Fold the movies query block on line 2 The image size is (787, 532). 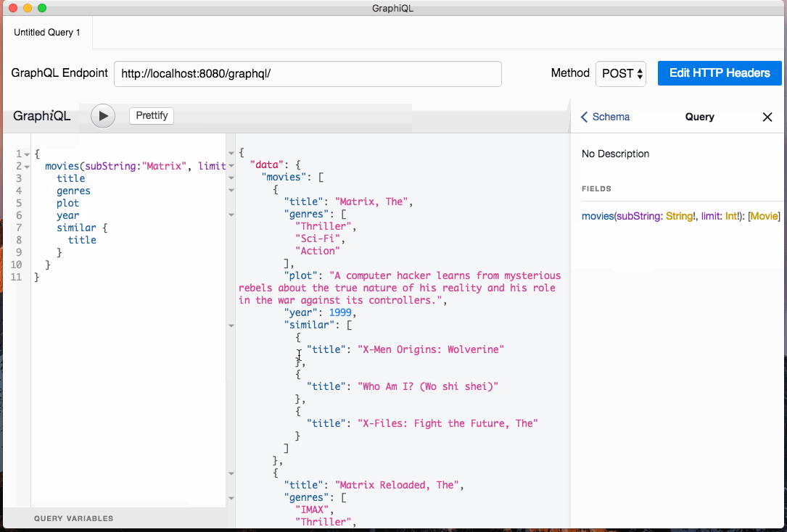pyautogui.click(x=27, y=167)
